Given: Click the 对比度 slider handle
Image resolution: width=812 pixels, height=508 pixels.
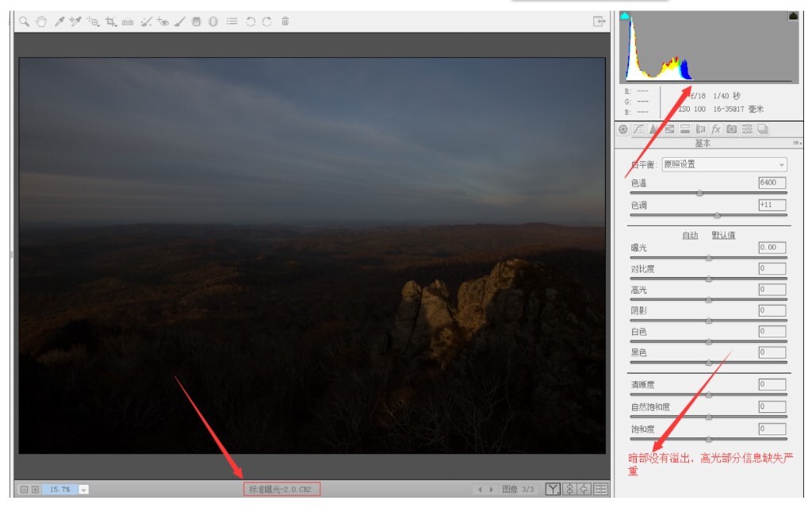Looking at the screenshot, I should coord(708,279).
